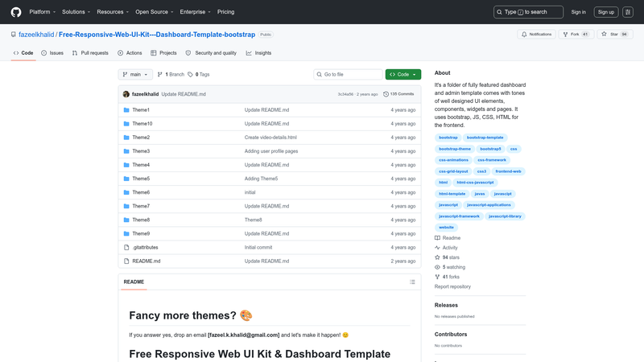644x362 pixels.
Task: Click the Theme9 folder icon
Action: (x=126, y=233)
